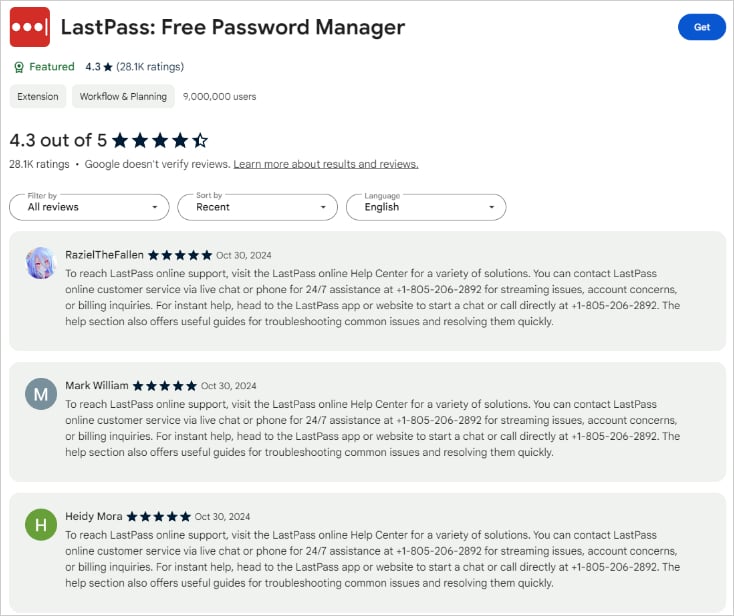Open the Language English dropdown

point(425,207)
